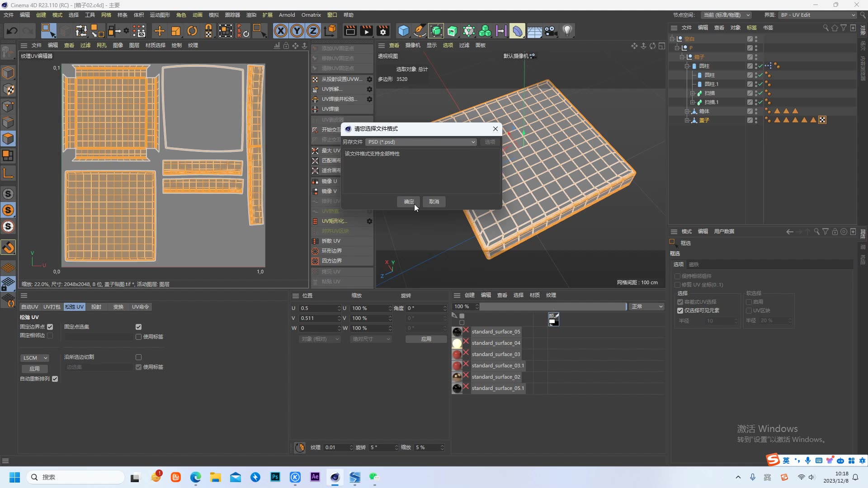Lock the X axis in the toolbar
The height and width of the screenshot is (488, 868).
[281, 30]
